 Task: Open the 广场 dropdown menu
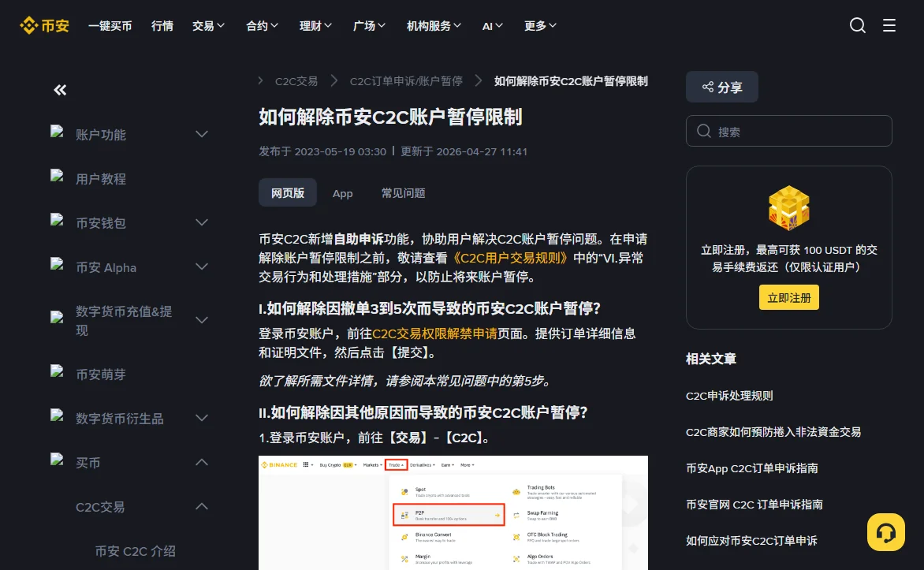point(370,26)
